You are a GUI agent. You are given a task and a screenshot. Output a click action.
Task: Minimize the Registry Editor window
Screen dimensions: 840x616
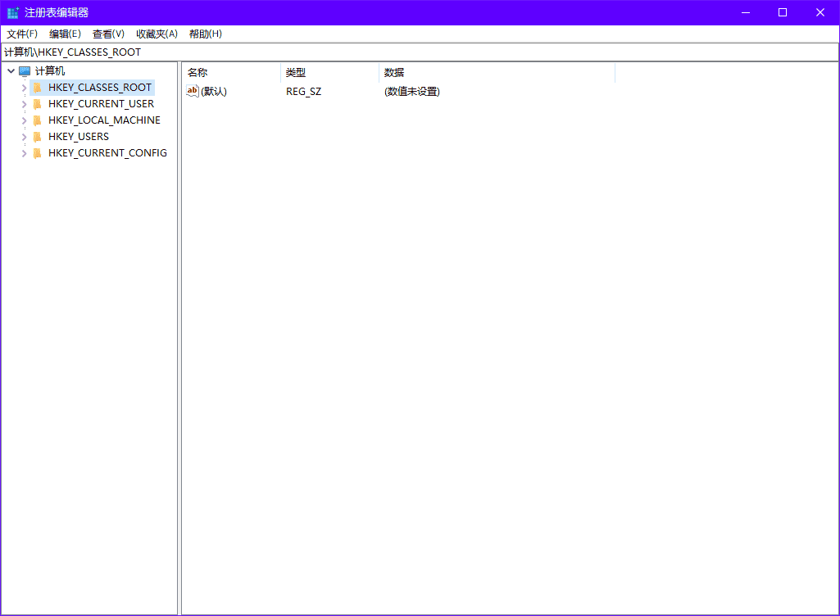745,12
